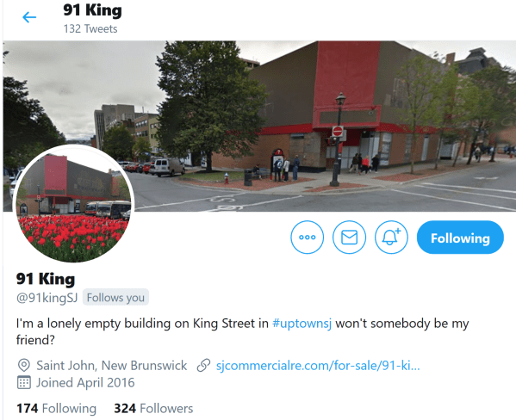
Task: Open the sjcommercialre.com website link
Action: (x=318, y=366)
